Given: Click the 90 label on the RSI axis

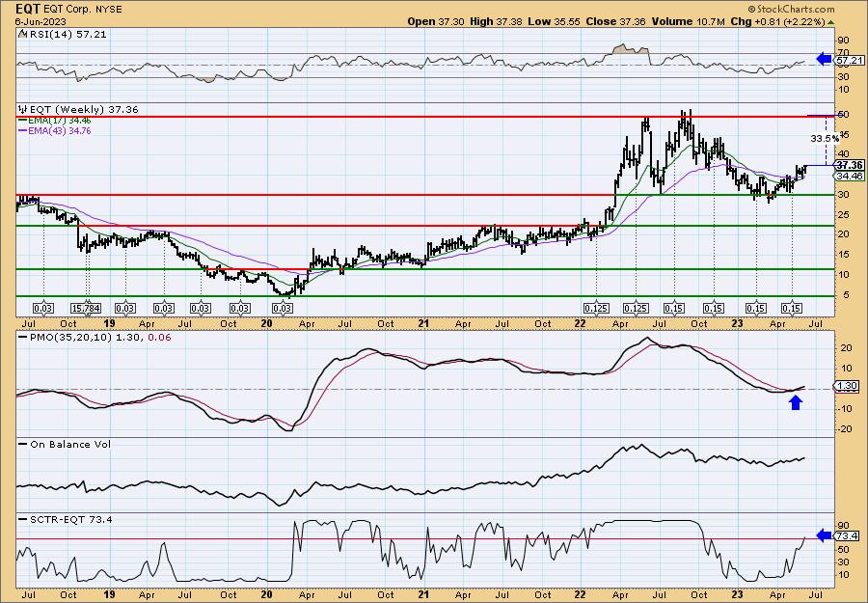Looking at the screenshot, I should click(845, 41).
